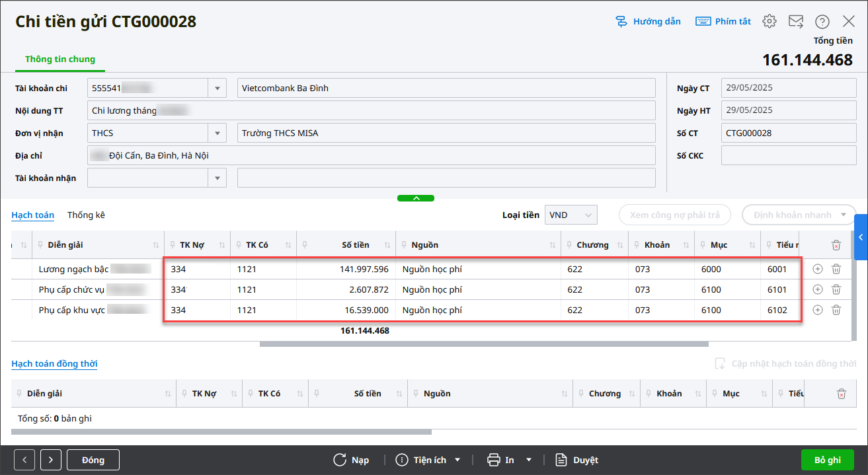This screenshot has width=868, height=475.
Task: Collapse the general info panel with green chevron
Action: [x=415, y=198]
